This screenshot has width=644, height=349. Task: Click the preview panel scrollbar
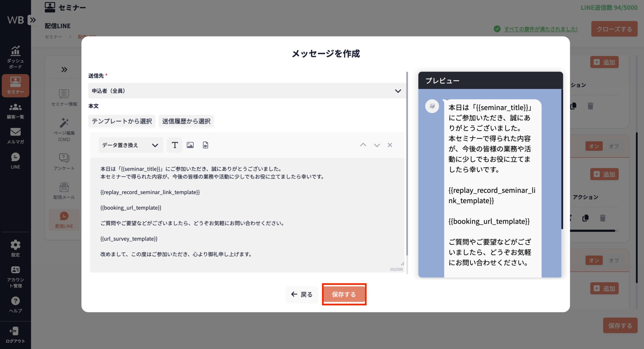point(562,159)
